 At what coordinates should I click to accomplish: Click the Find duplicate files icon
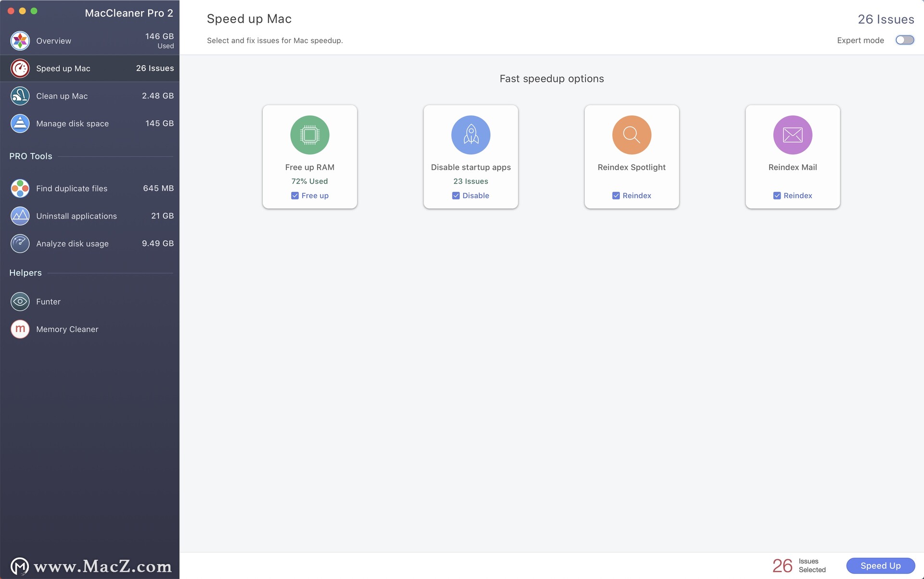point(20,189)
